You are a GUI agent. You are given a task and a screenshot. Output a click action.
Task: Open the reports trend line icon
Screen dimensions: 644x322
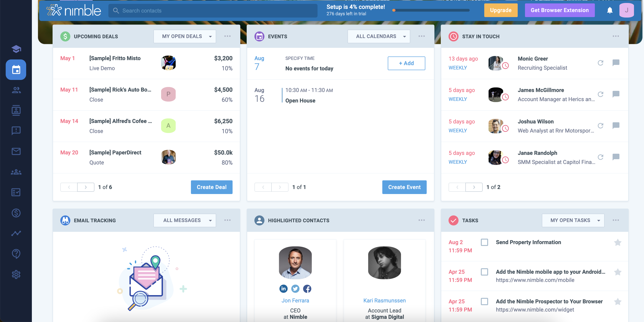coord(16,233)
